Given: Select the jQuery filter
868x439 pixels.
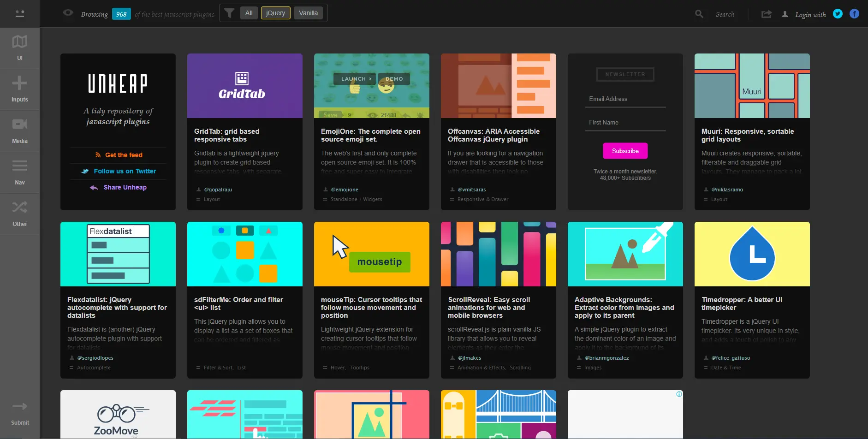Looking at the screenshot, I should (275, 13).
